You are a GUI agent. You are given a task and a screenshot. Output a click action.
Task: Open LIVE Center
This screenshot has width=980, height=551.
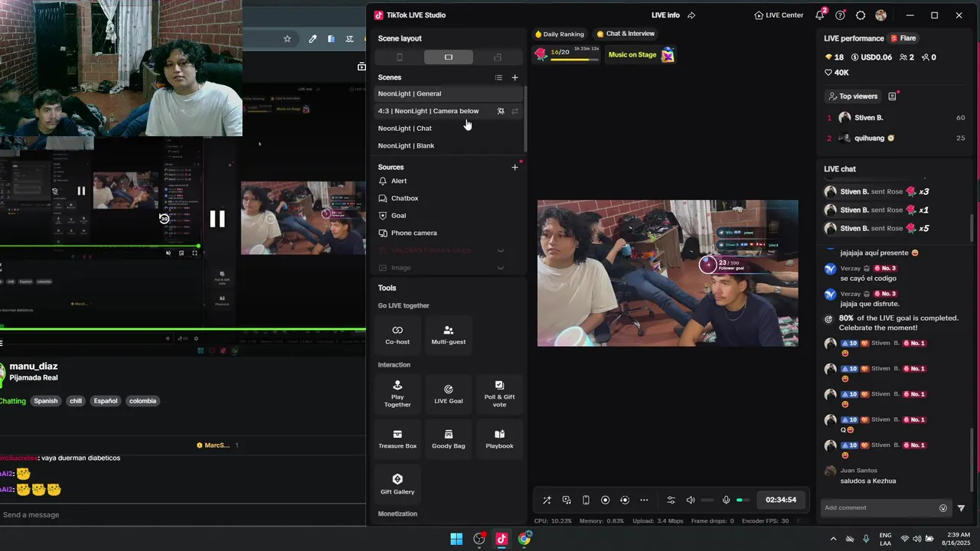point(779,15)
